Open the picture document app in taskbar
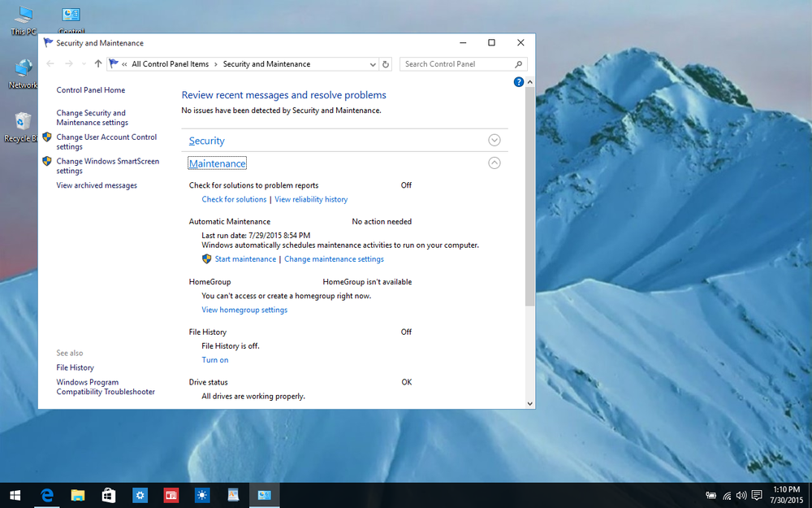The height and width of the screenshot is (508, 812). click(233, 496)
